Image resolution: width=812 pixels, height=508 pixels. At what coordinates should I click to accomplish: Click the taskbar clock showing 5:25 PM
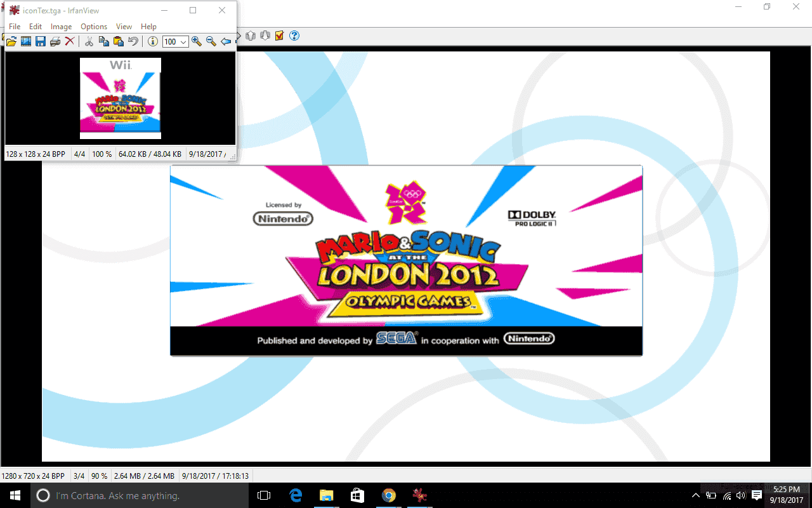(787, 495)
